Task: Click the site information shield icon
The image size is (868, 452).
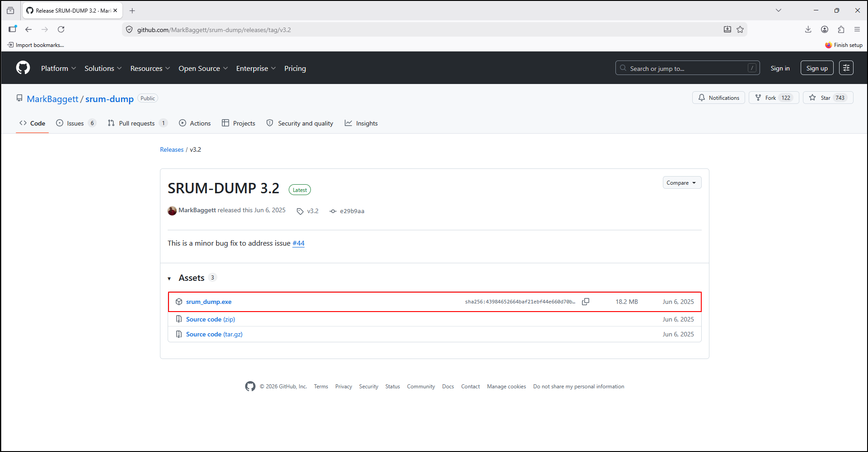Action: pos(129,30)
